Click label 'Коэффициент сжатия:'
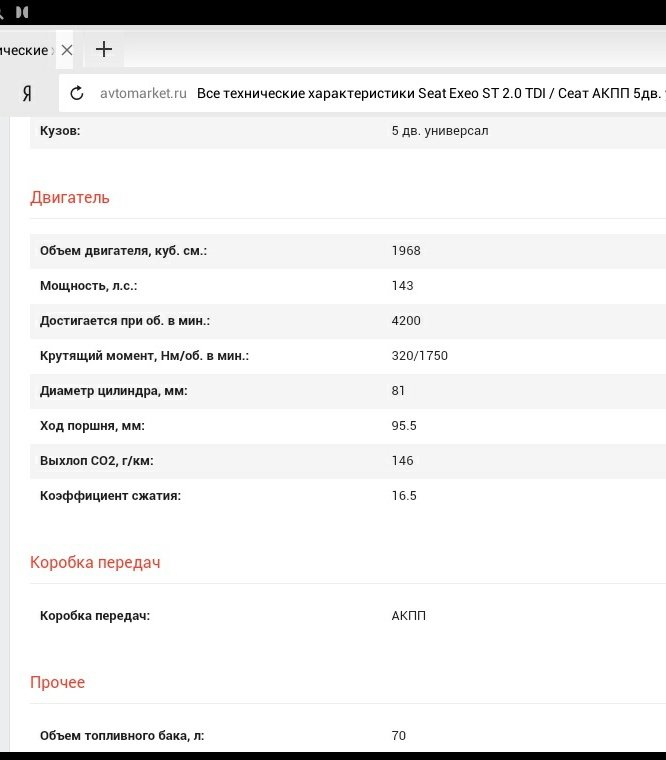 [110, 495]
